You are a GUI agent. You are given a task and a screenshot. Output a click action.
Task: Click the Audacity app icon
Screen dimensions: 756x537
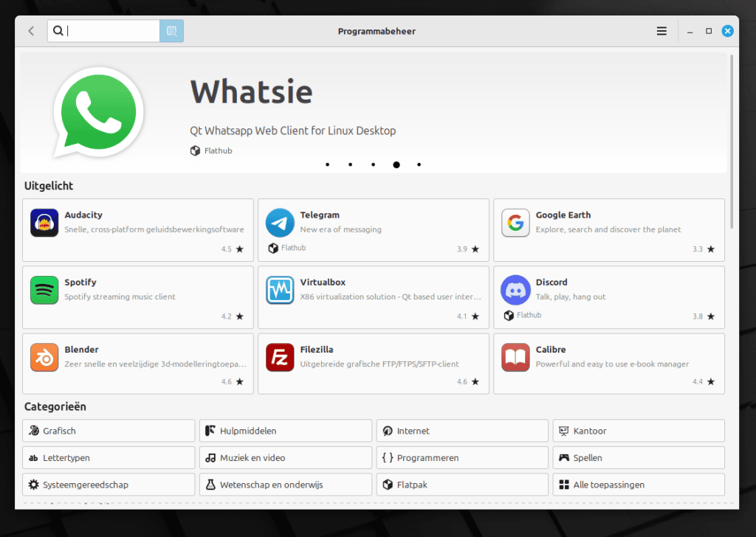click(x=44, y=222)
